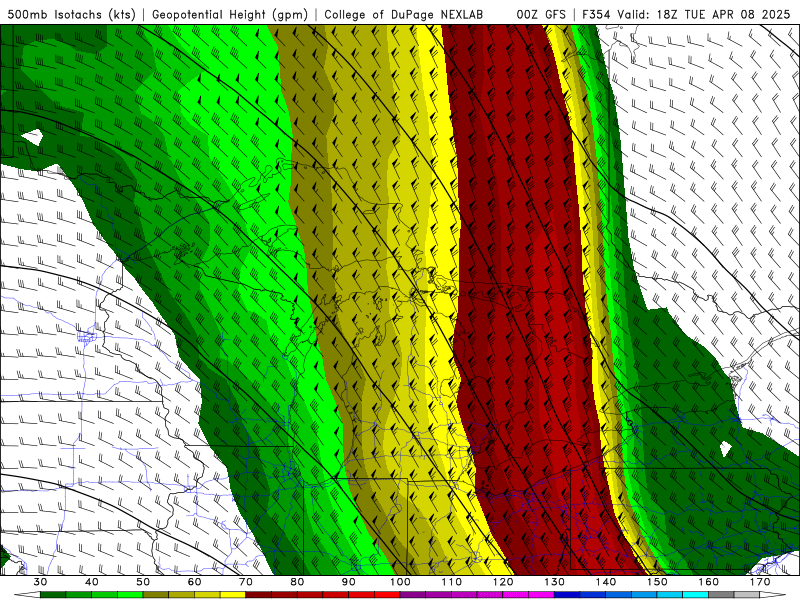The width and height of the screenshot is (800, 600).
Task: Click the purple swatch starting at 100
Action: pos(413,595)
